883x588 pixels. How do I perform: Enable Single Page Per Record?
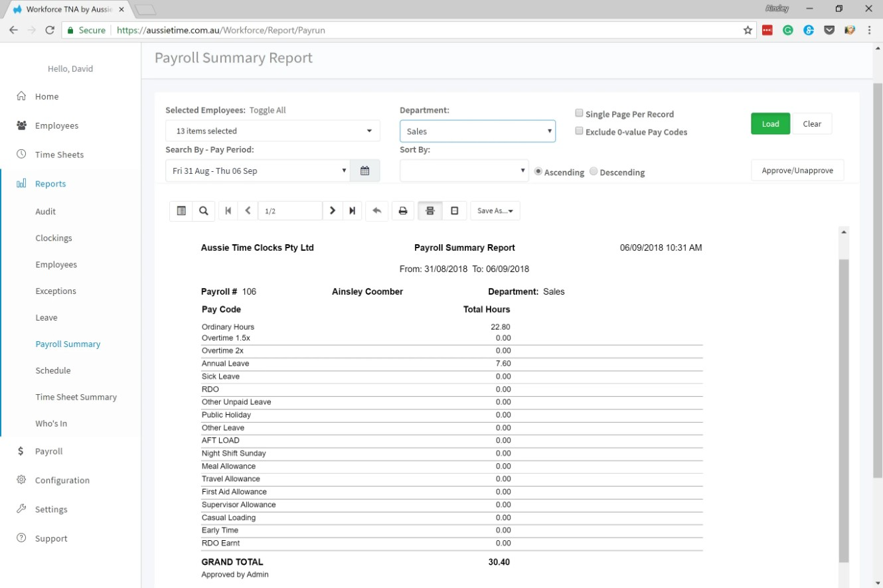click(578, 113)
